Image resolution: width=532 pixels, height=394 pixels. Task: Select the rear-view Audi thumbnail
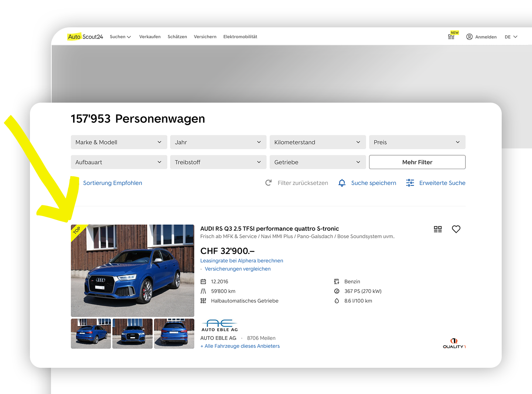click(x=174, y=334)
